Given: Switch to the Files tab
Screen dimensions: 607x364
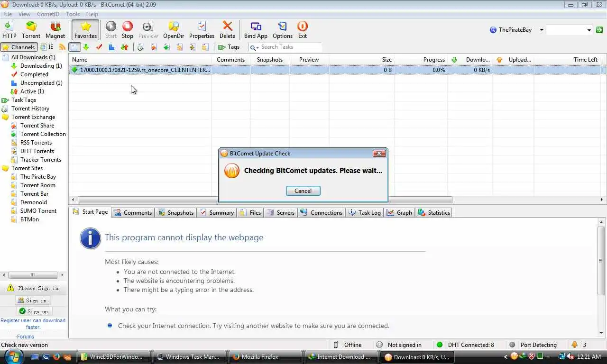Looking at the screenshot, I should 250,212.
